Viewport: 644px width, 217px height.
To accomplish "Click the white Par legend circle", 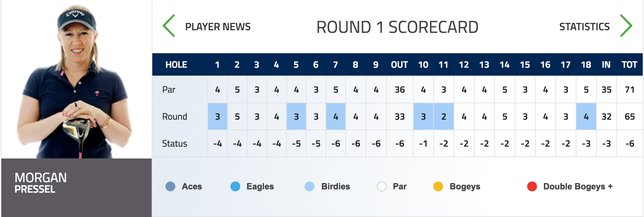I will pos(382,186).
